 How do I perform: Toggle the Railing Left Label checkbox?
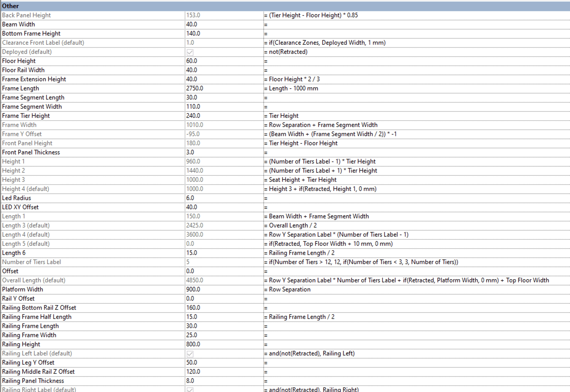click(190, 354)
